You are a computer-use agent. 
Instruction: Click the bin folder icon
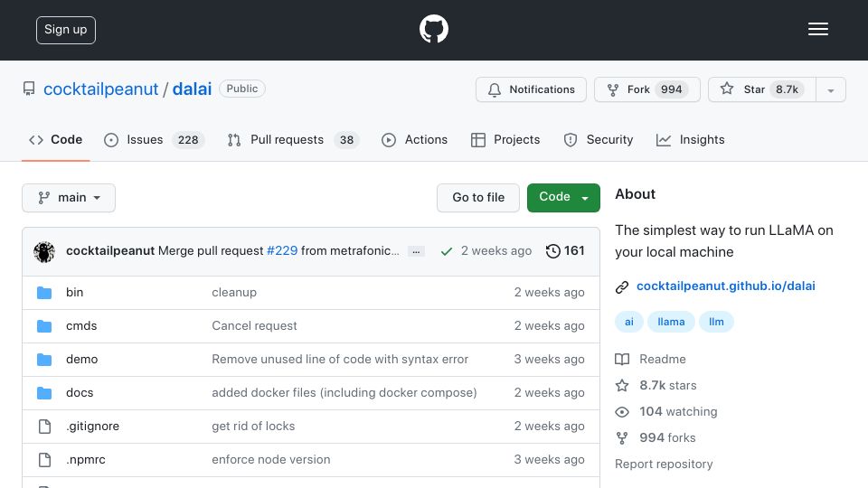coord(44,293)
